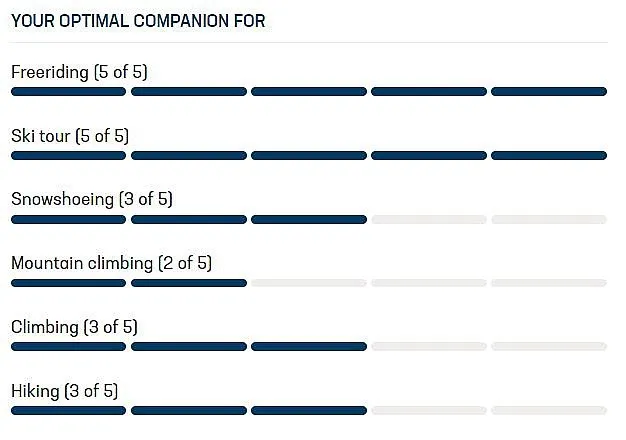The height and width of the screenshot is (440, 626).
Task: Click the fourth empty Snowshoeing segment
Action: pyautogui.click(x=429, y=220)
